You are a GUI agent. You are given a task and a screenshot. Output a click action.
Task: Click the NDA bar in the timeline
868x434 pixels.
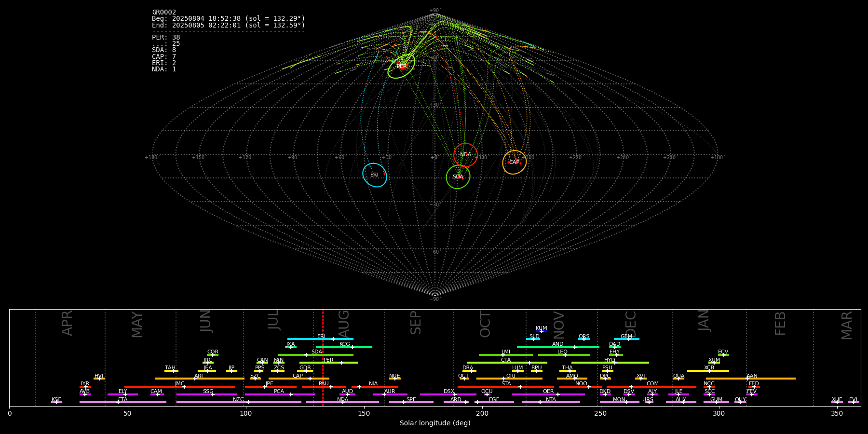[342, 402]
